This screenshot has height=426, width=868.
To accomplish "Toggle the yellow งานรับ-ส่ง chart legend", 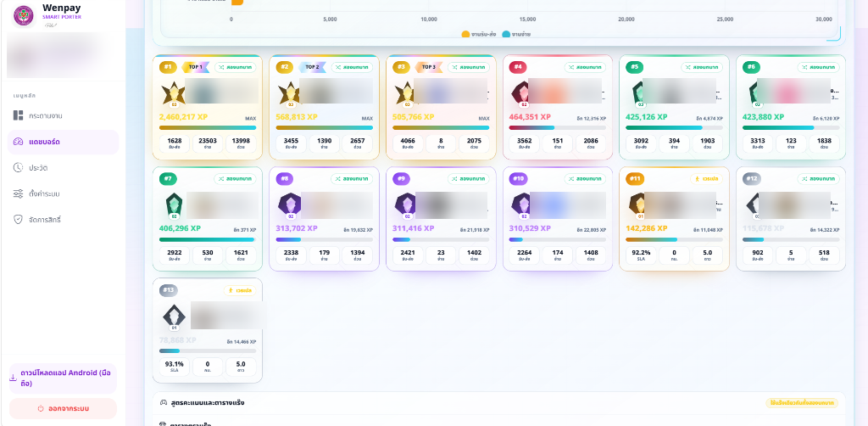I will click(479, 34).
